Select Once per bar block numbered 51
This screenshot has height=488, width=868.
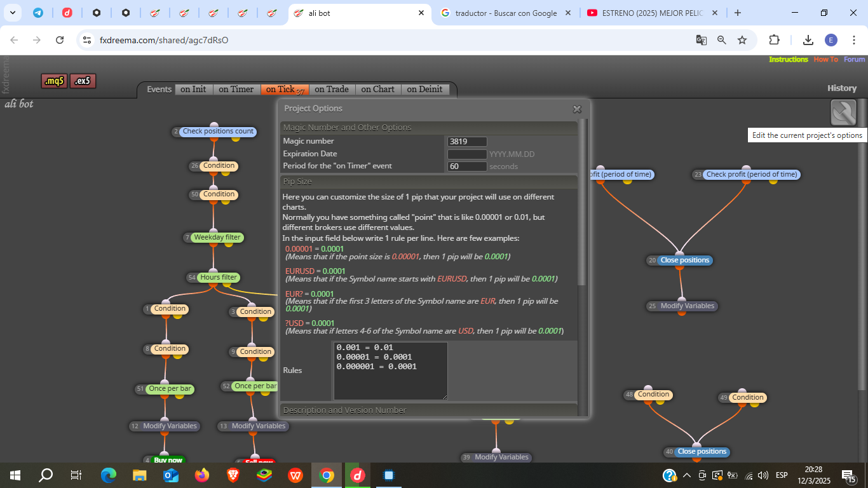[170, 389]
